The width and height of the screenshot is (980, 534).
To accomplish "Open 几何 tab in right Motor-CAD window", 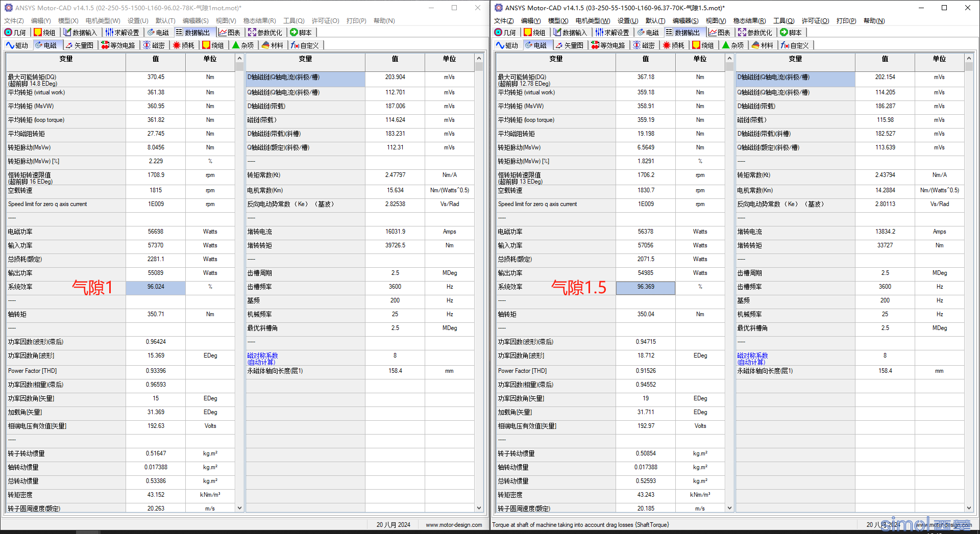I will pyautogui.click(x=505, y=32).
